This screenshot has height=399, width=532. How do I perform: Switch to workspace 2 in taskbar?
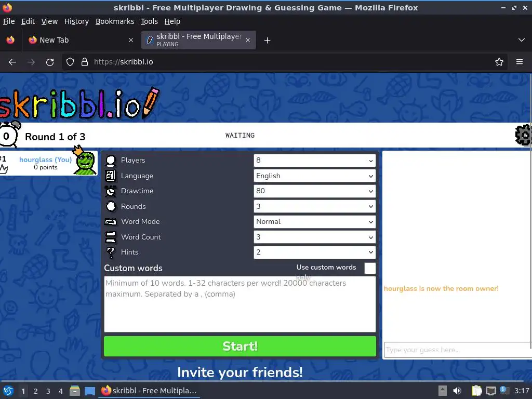click(36, 391)
